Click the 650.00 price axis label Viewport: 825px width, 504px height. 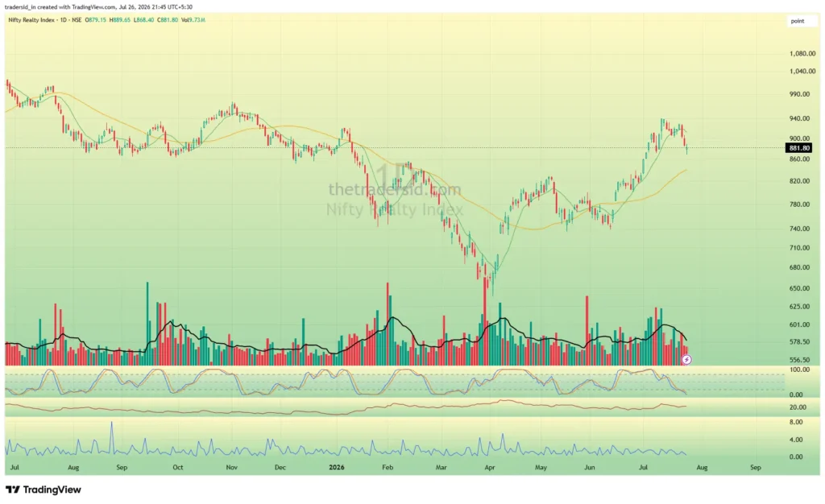(799, 288)
